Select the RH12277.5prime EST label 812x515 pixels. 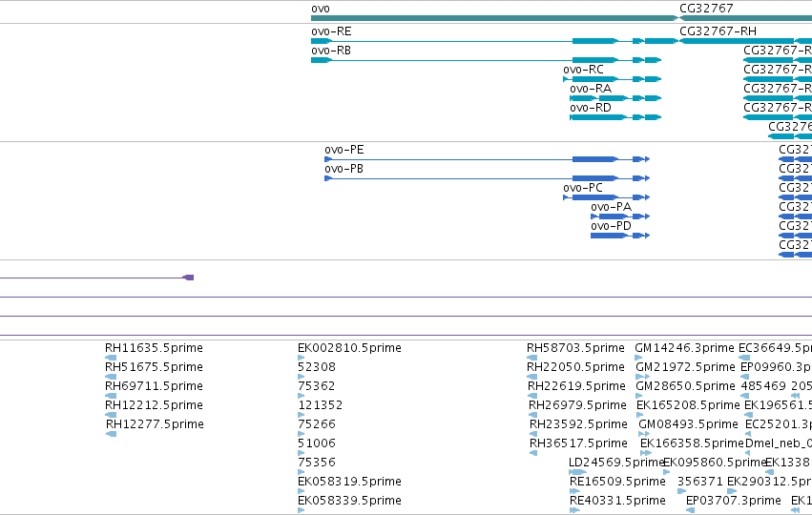(x=155, y=424)
